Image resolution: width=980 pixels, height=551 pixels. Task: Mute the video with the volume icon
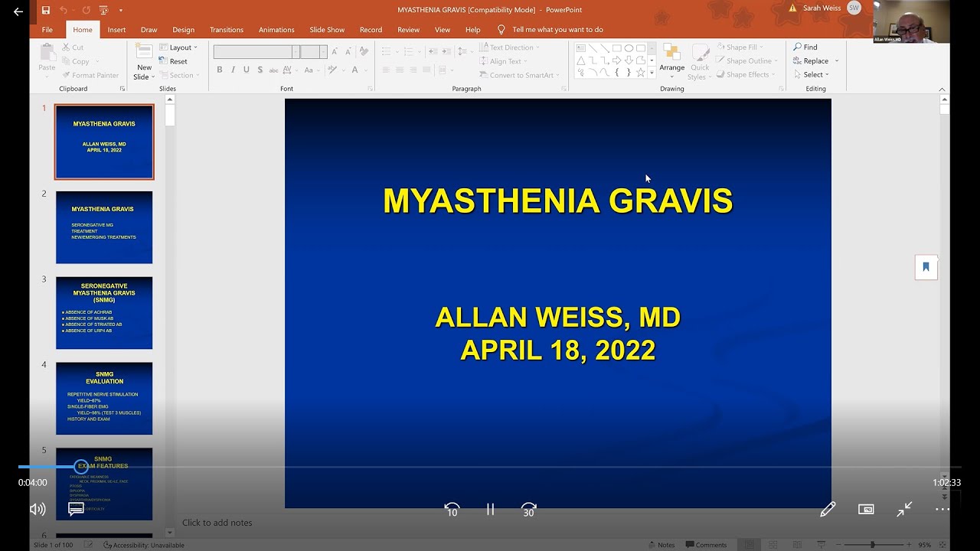[x=38, y=509]
